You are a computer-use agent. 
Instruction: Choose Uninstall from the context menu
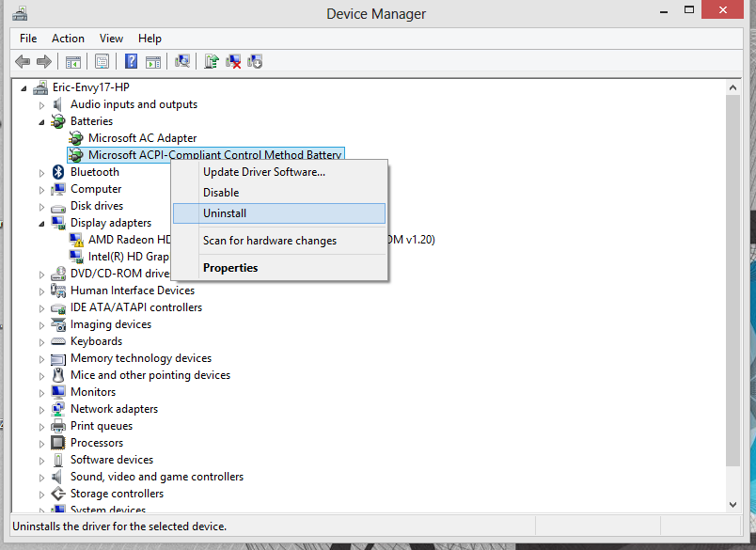click(x=225, y=213)
